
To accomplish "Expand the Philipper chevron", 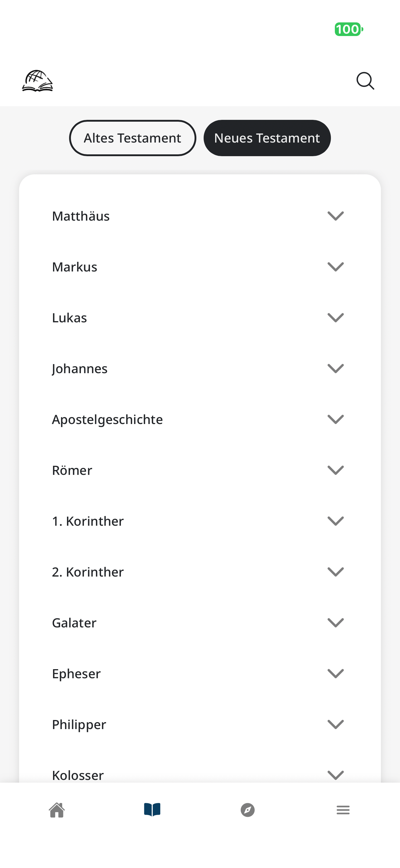I will coord(335,725).
